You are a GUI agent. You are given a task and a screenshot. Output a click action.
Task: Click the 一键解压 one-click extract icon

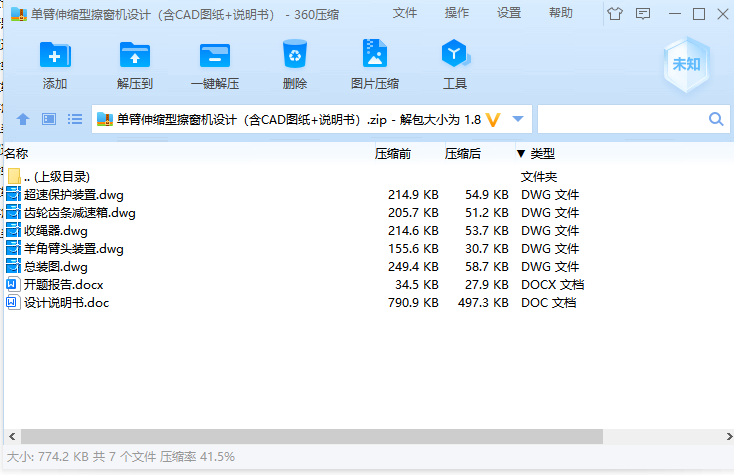click(x=215, y=55)
